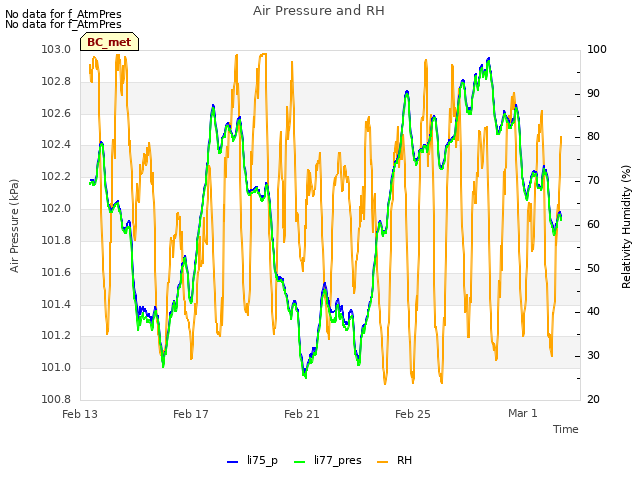
Task: Click the first No data for f_AtmPres message
Action: (x=63, y=14)
